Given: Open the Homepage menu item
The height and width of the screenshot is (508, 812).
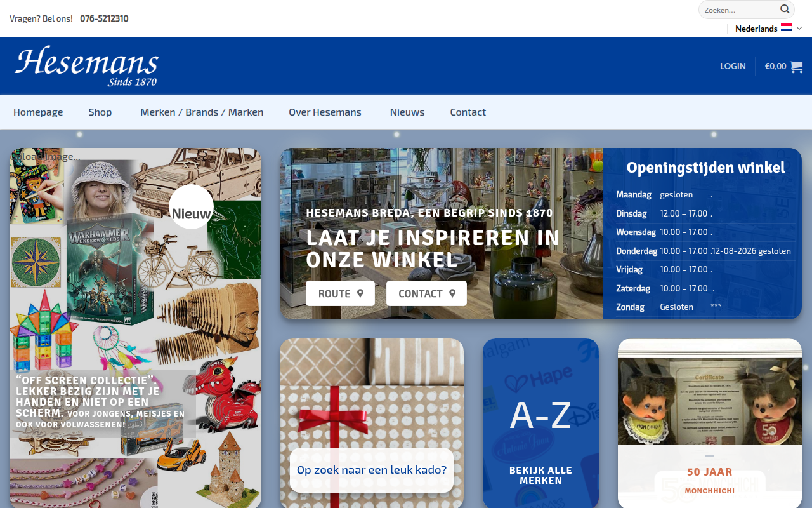Looking at the screenshot, I should pyautogui.click(x=38, y=112).
